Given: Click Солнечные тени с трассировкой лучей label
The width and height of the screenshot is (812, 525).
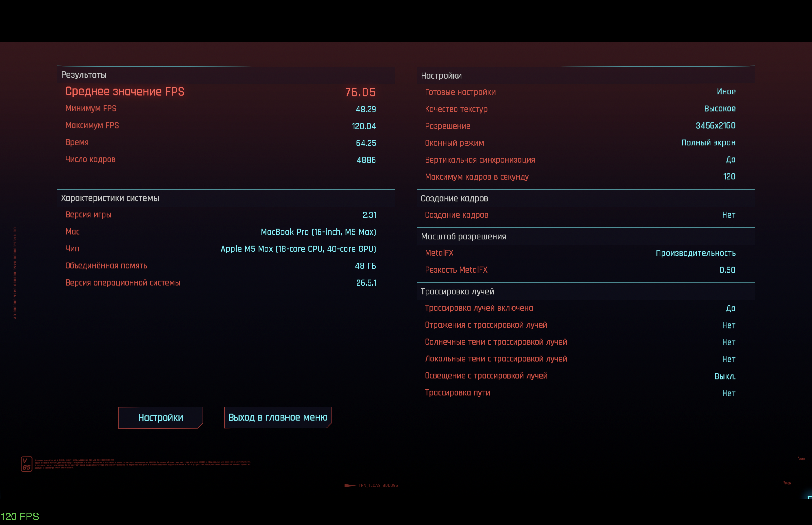Looking at the screenshot, I should click(x=496, y=342).
